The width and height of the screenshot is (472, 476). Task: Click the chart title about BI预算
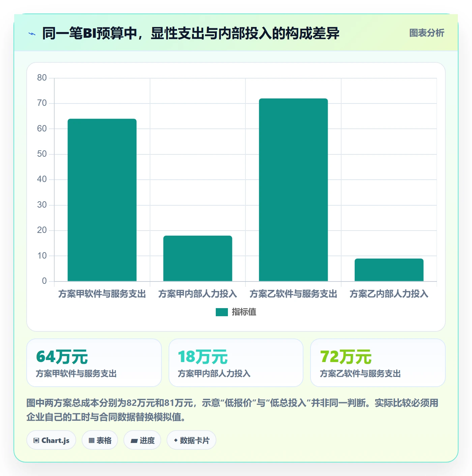pyautogui.click(x=190, y=33)
